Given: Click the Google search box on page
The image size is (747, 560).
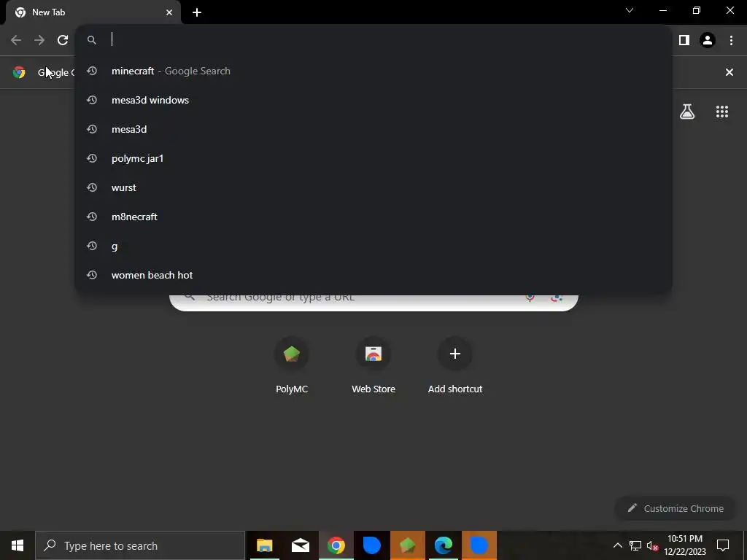Looking at the screenshot, I should pyautogui.click(x=373, y=302).
